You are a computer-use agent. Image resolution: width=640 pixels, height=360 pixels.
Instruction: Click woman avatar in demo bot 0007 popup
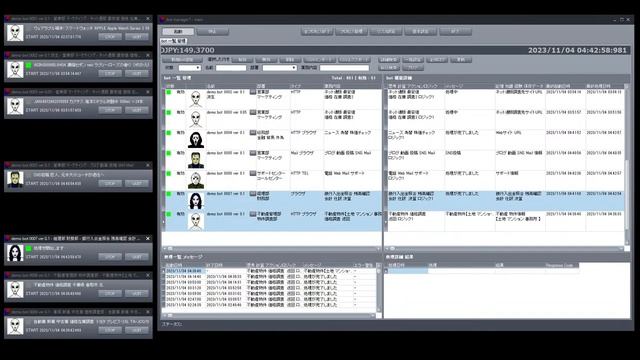click(15, 253)
